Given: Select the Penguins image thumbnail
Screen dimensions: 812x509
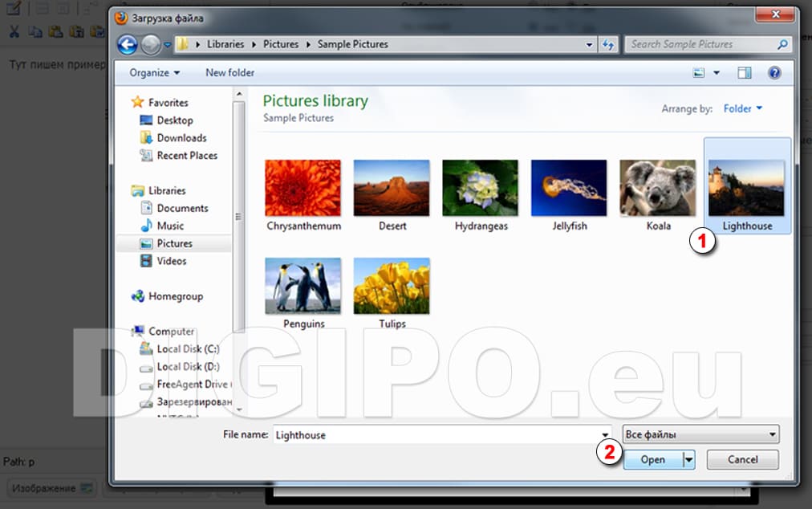Looking at the screenshot, I should point(303,287).
